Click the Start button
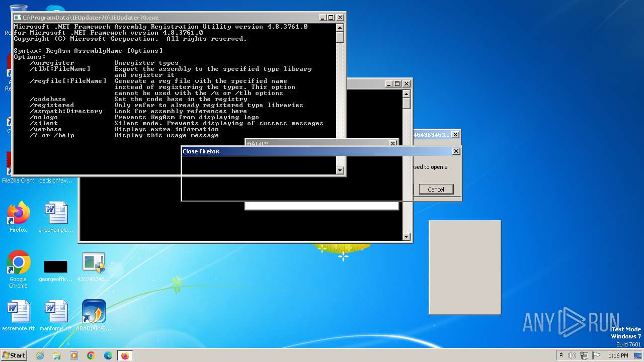Screen dimensions: 644x362 pos(14,355)
